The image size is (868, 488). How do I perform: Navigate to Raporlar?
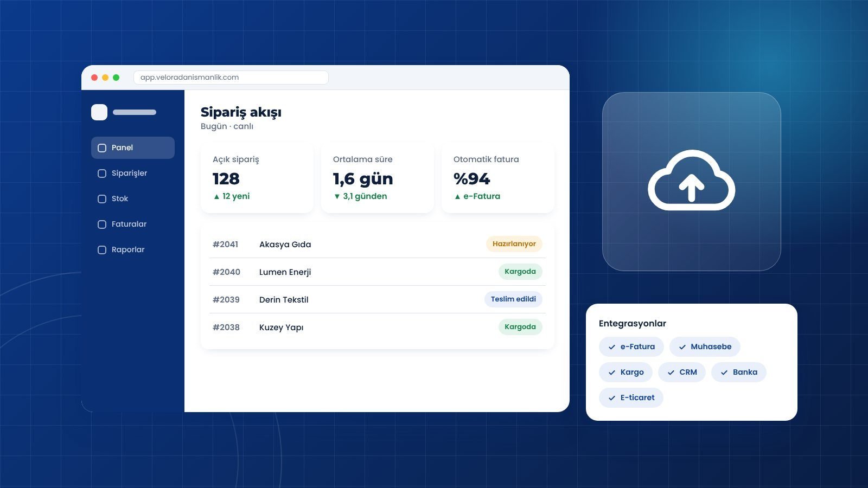point(133,249)
